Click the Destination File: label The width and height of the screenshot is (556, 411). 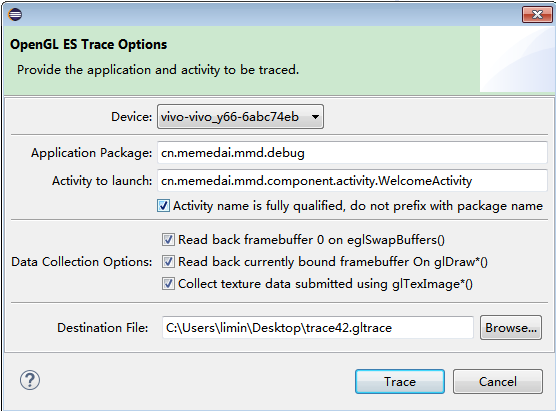tap(103, 327)
